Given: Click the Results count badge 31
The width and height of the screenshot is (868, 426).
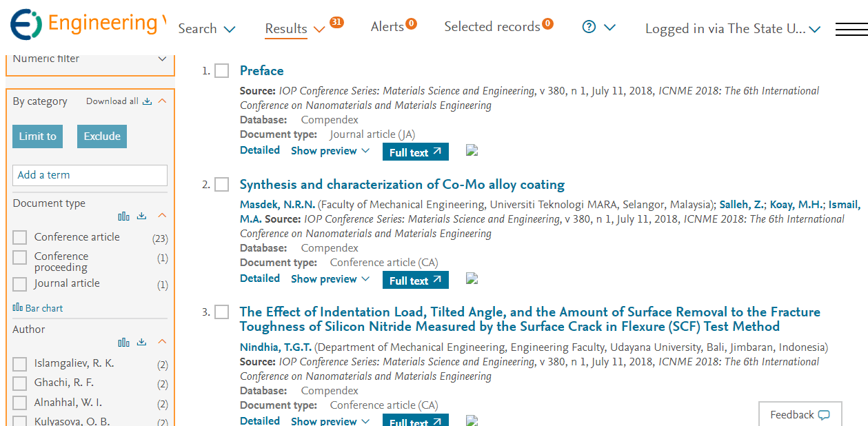Looking at the screenshot, I should 336,22.
